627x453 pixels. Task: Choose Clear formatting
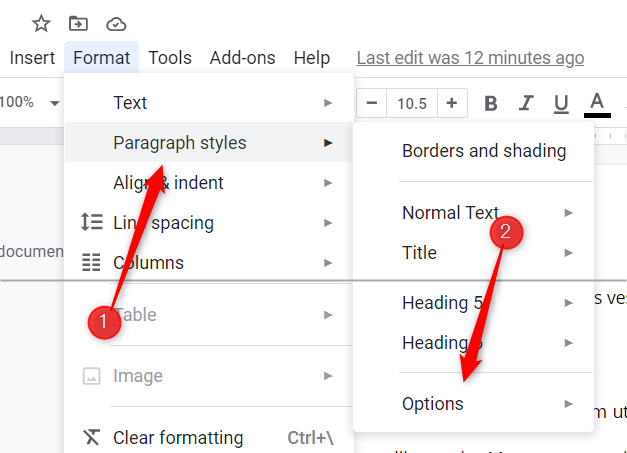click(x=178, y=438)
